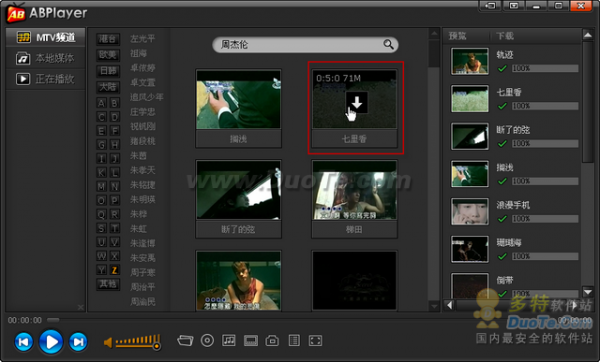
Task: Enter fullscreen mode icon
Action: click(x=315, y=340)
